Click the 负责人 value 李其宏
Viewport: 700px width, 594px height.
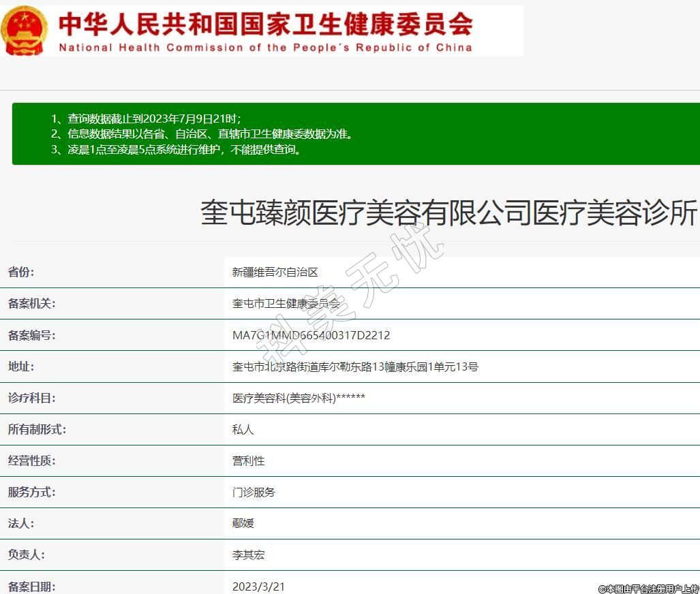[248, 554]
